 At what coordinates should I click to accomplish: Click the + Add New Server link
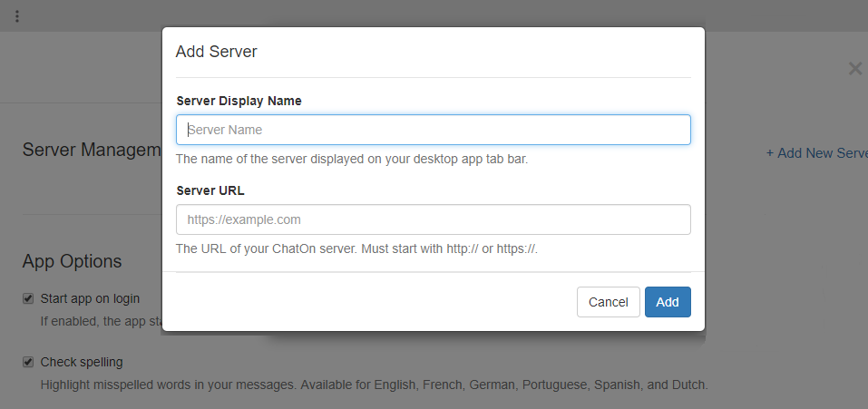816,153
